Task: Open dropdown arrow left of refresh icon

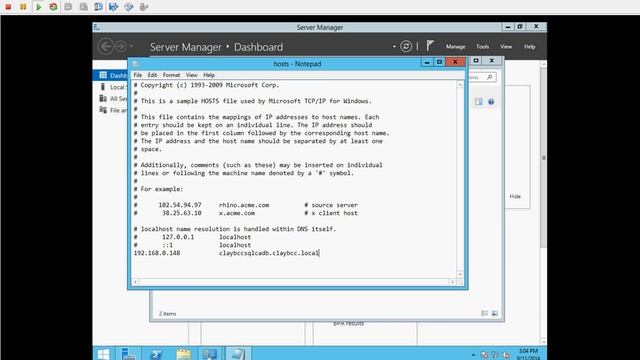Action: coord(394,46)
